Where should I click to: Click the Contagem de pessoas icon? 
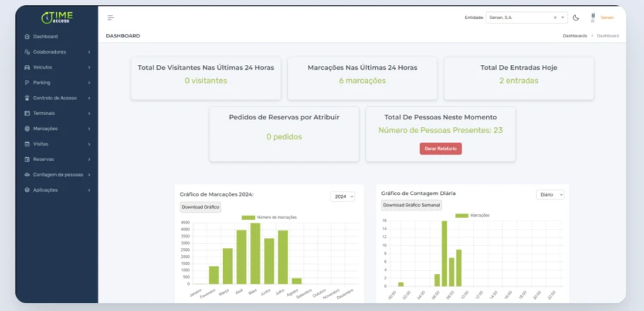[27, 175]
